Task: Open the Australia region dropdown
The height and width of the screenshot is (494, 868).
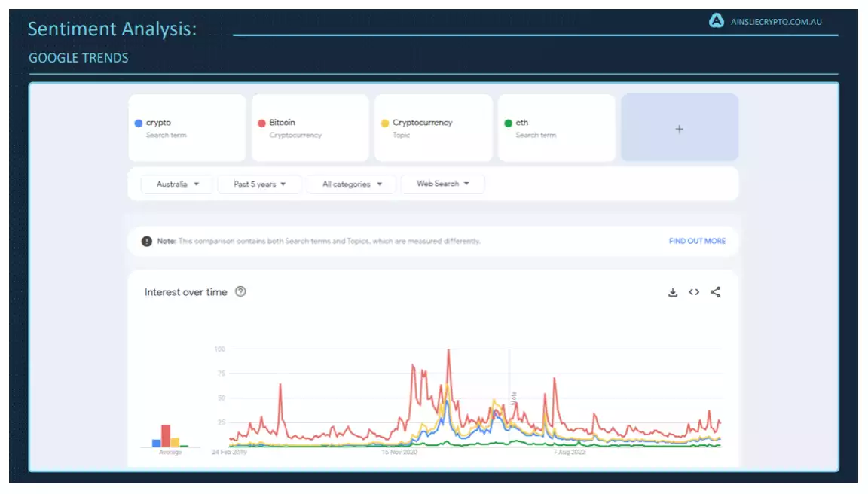Action: [178, 184]
